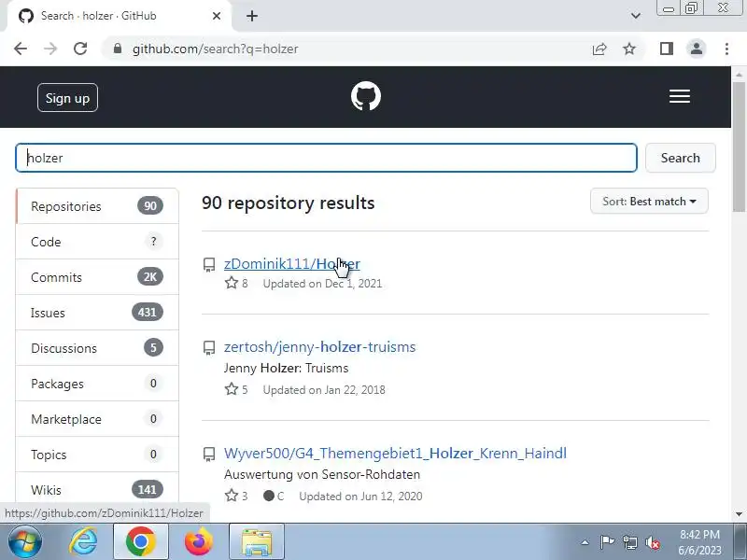Click the Sign up button
The image size is (747, 560).
tap(67, 98)
